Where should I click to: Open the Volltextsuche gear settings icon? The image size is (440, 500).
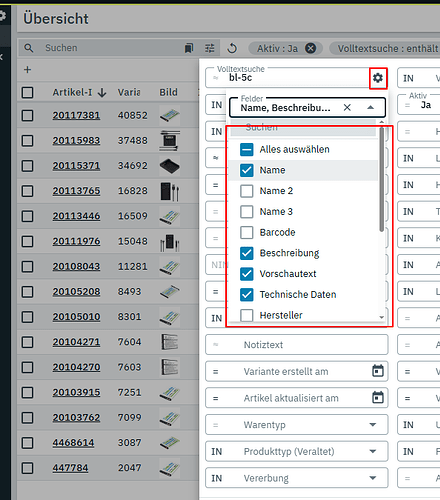pyautogui.click(x=378, y=78)
